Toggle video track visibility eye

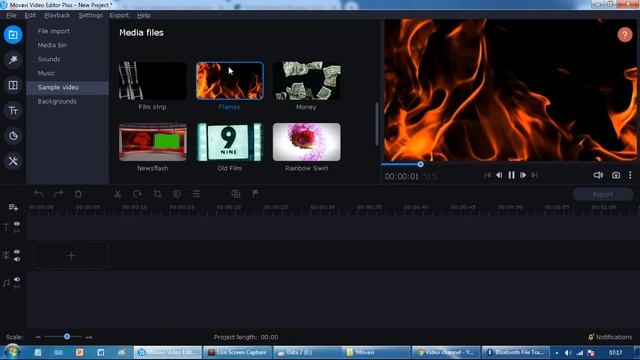[17, 252]
